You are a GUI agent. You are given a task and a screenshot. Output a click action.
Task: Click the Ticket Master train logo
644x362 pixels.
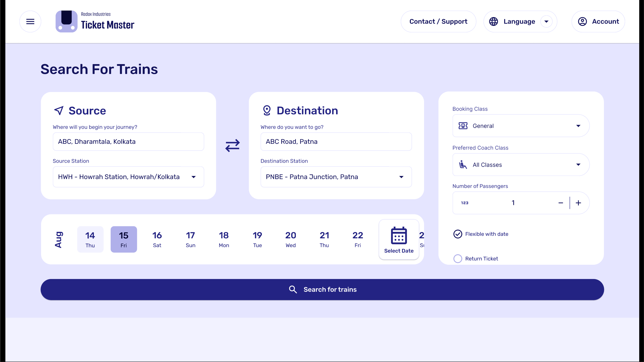[x=66, y=22]
